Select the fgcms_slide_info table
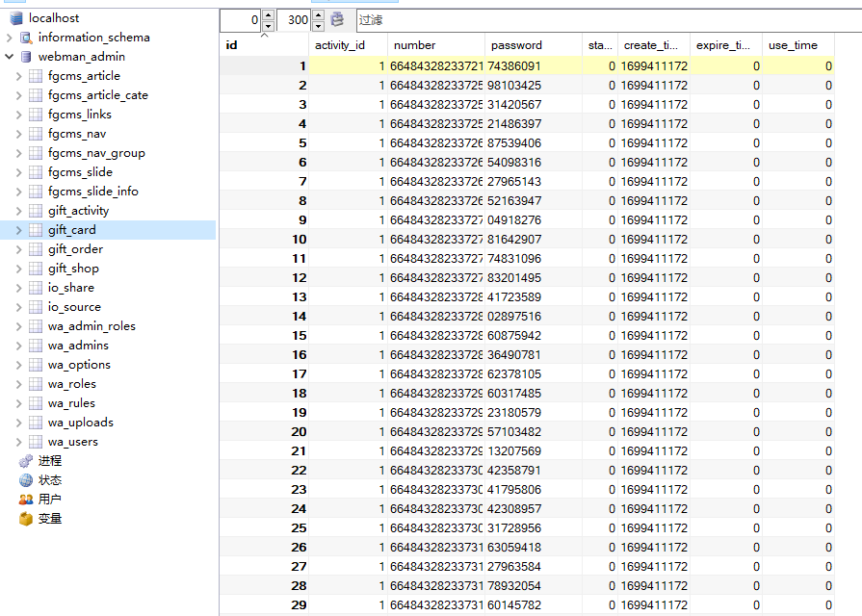The height and width of the screenshot is (616, 862). [x=92, y=192]
